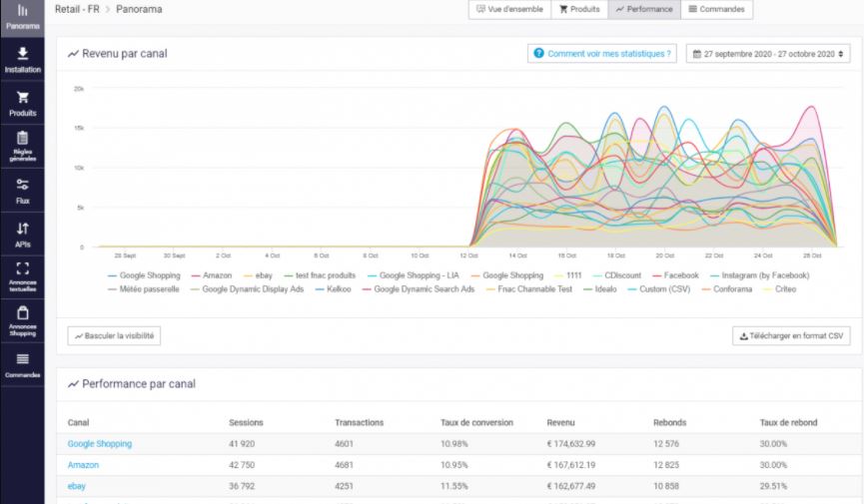
Task: Open Règles générales clipboard icon
Action: coord(23,138)
